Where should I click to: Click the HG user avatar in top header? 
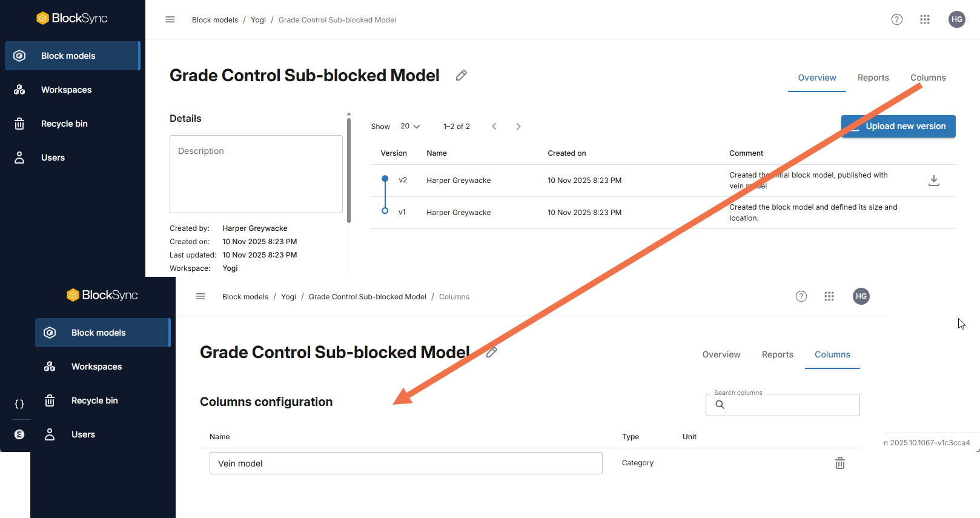956,19
